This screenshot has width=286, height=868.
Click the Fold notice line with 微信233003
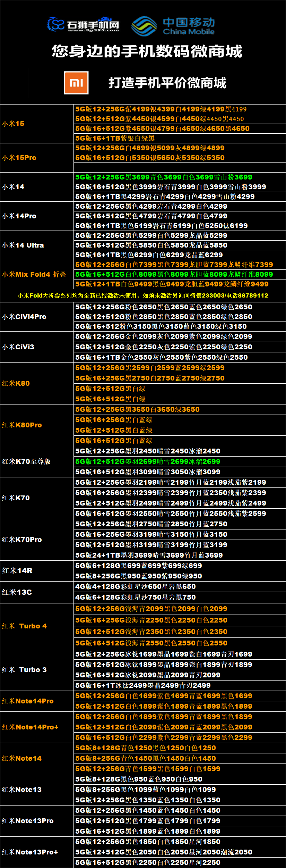tap(143, 295)
